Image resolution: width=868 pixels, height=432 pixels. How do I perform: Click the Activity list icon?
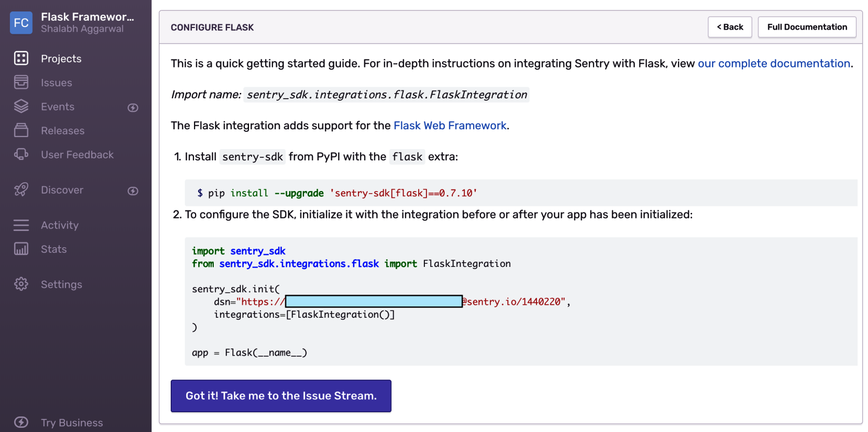pyautogui.click(x=21, y=225)
